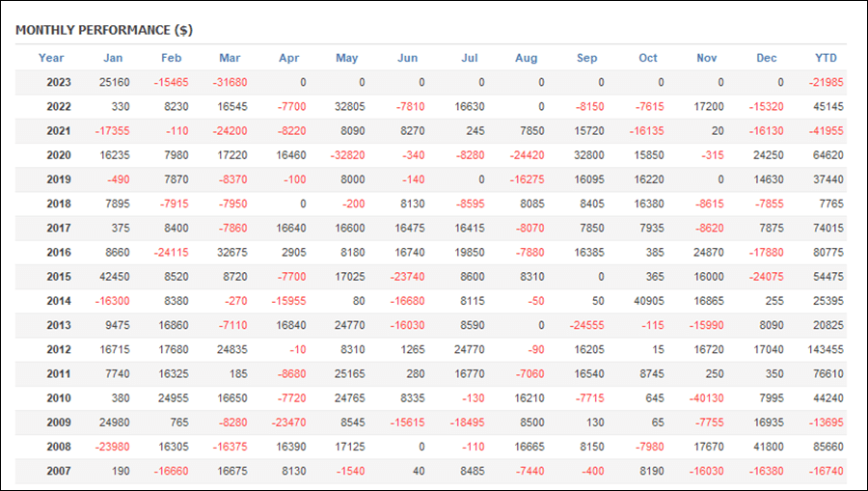Click the -41955 YTD value for 2021

826,131
